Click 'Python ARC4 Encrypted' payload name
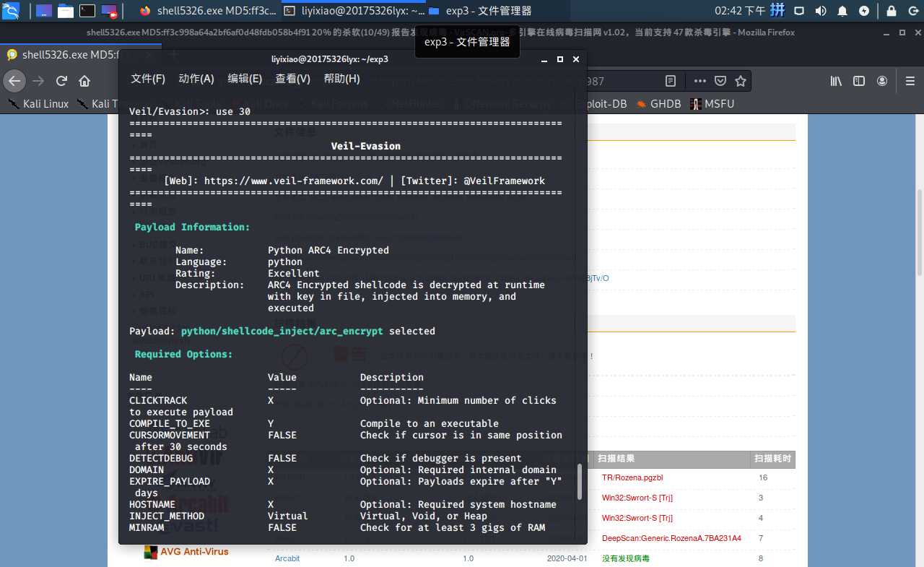Screen dimensions: 924x567 point(328,250)
